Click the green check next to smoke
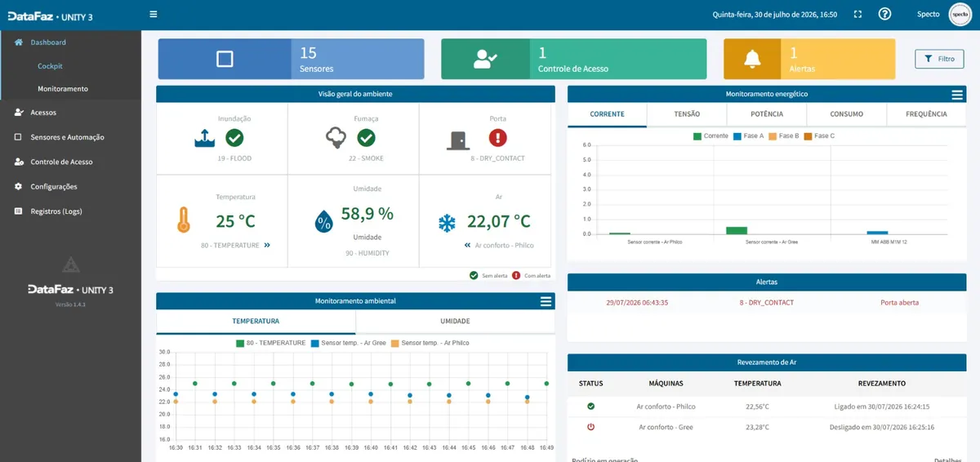The width and height of the screenshot is (980, 462). pyautogui.click(x=367, y=138)
